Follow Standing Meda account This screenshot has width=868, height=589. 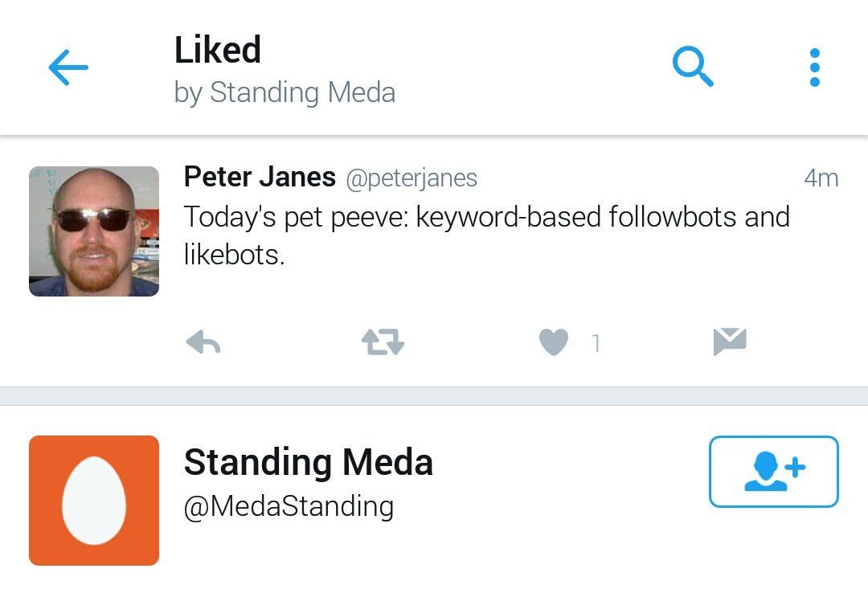pos(773,472)
